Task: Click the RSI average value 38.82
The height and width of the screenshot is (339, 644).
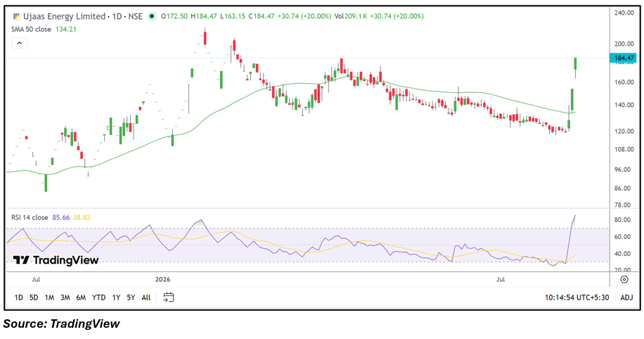Action: coord(82,217)
